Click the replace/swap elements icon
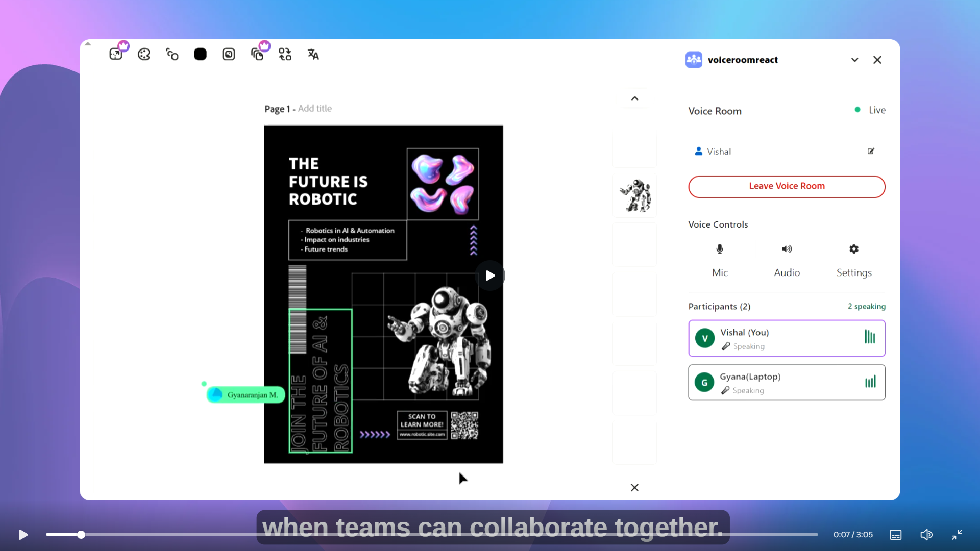Image resolution: width=980 pixels, height=551 pixels. [285, 54]
